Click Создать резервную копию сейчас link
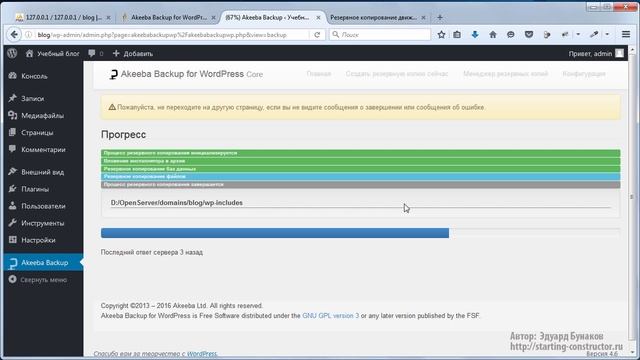Screen dimensions: 640x360 (397, 74)
